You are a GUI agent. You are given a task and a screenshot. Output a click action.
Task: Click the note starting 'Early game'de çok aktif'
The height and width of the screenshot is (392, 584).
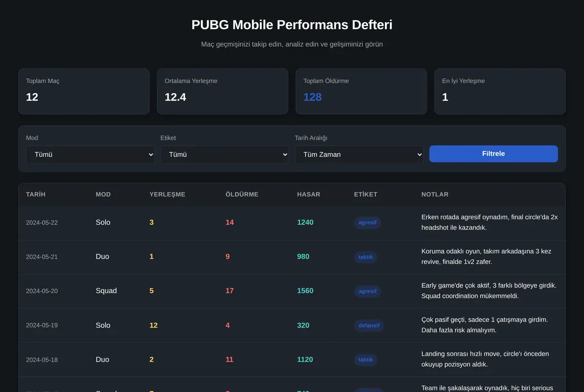point(489,291)
